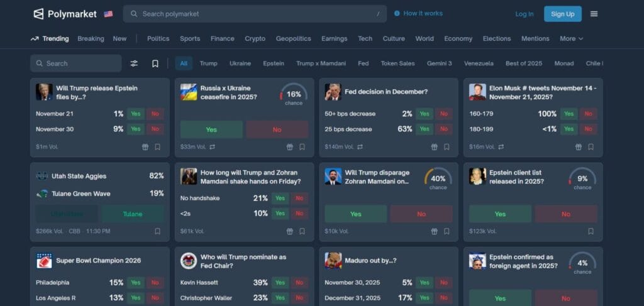
Task: Bookmark the Elon Musk tweets market
Action: (x=591, y=147)
